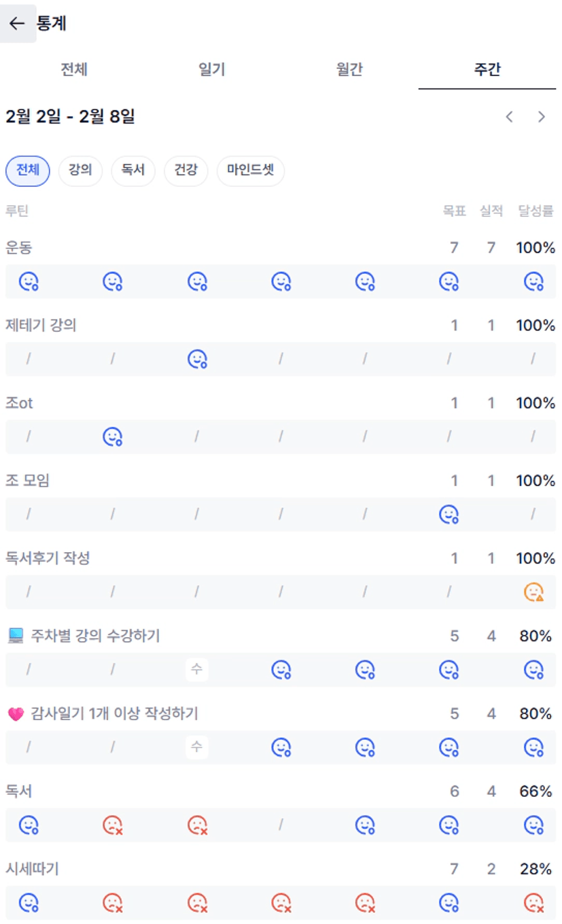Click the first red failed face in 독서 row
This screenshot has height=924, width=562.
pos(113,825)
